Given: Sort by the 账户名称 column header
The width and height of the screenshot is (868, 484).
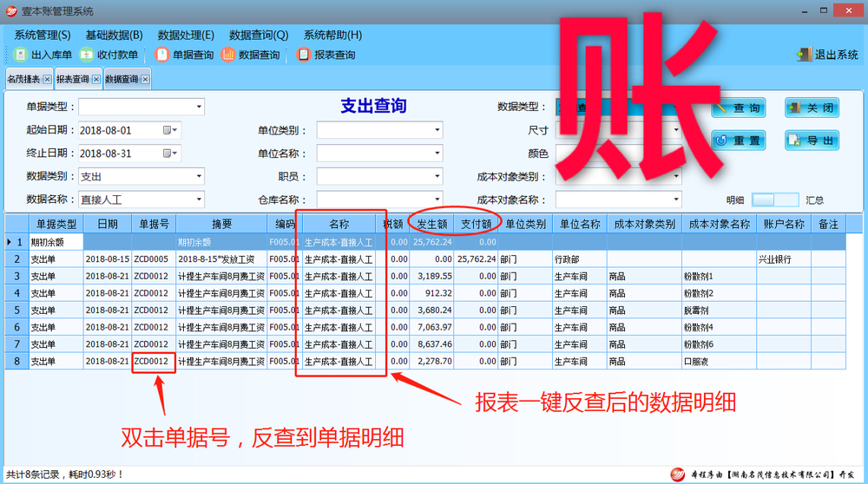Looking at the screenshot, I should click(x=783, y=224).
